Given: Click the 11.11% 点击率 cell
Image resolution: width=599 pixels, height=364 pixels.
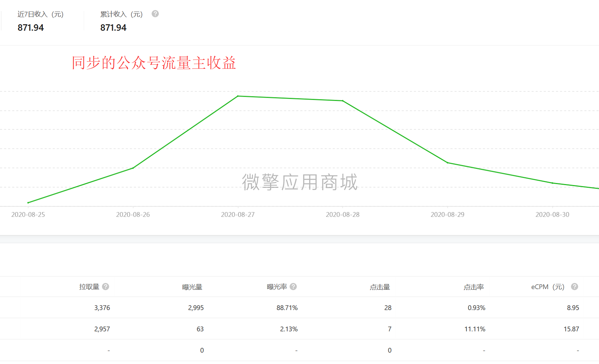Looking at the screenshot, I should tap(475, 329).
